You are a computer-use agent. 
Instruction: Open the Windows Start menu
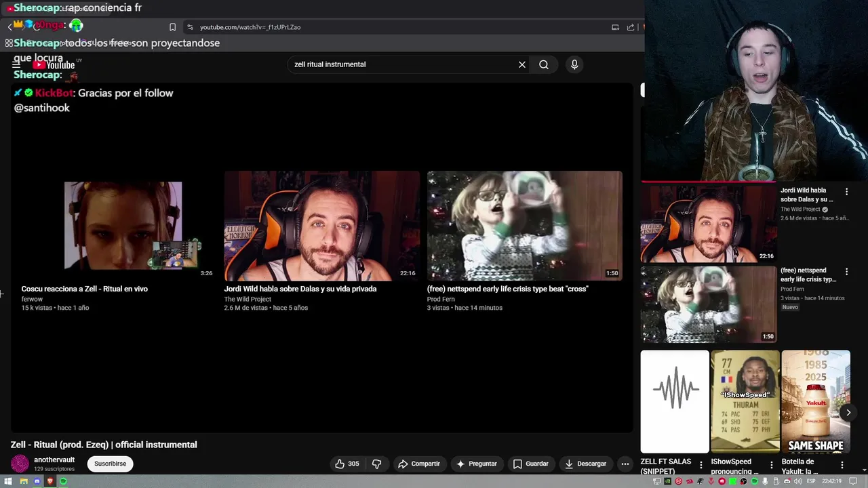tap(9, 481)
